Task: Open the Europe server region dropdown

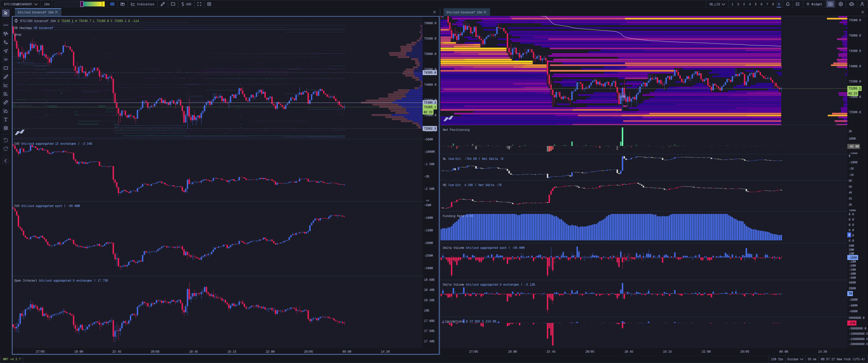Action: click(x=795, y=359)
